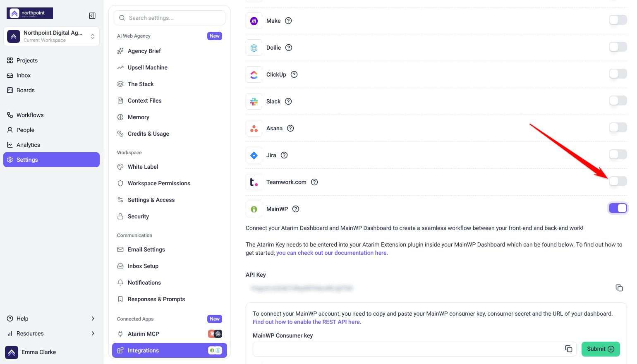637x364 pixels.
Task: Click the Slack app logo
Action: point(254,101)
